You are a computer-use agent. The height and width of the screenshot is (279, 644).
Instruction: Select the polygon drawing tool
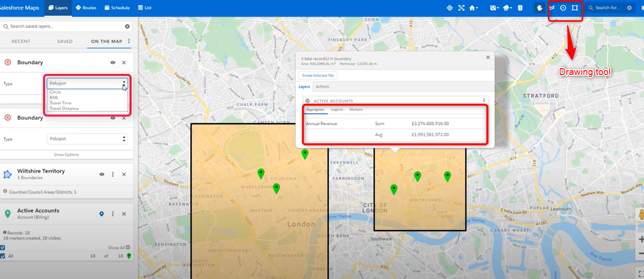(x=575, y=8)
